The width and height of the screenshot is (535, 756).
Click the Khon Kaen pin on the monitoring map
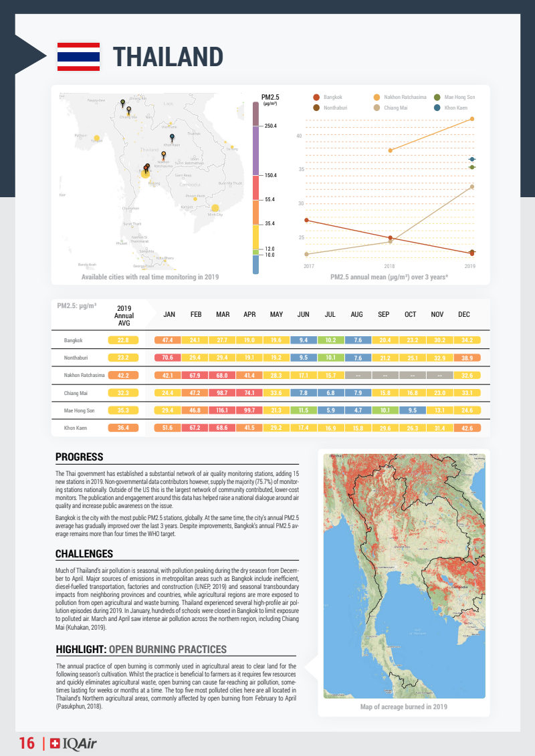click(x=172, y=138)
